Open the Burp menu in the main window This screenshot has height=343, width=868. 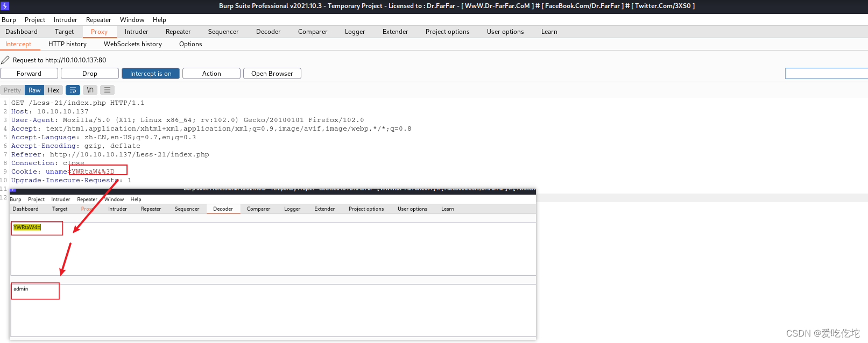coord(9,20)
